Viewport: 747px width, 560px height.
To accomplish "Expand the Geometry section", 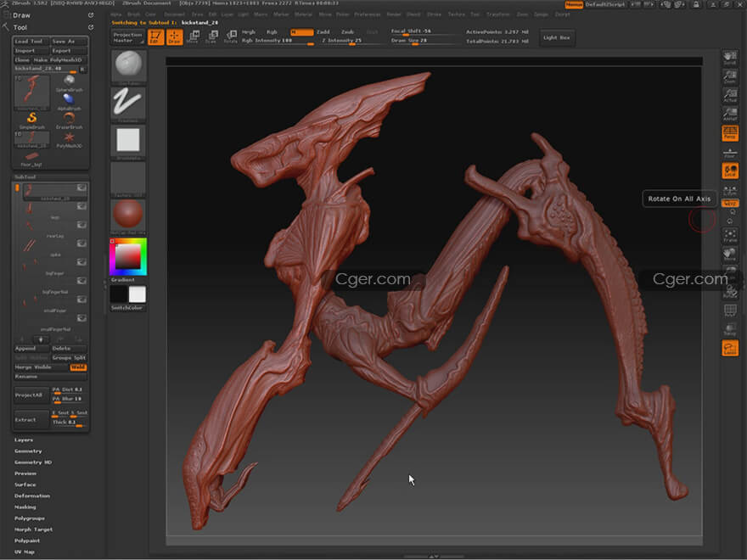I will 28,451.
